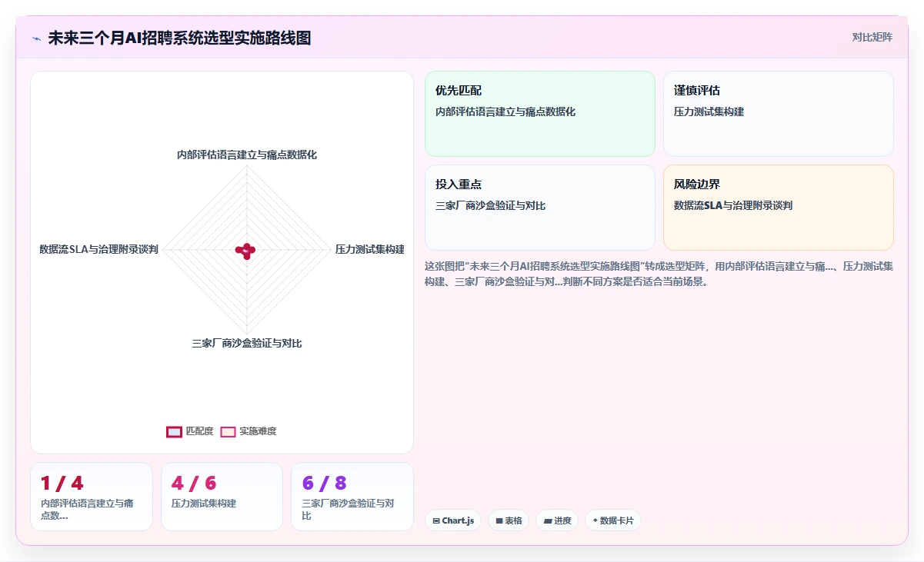Click the 进度 chip
This screenshot has width=924, height=562.
[557, 520]
